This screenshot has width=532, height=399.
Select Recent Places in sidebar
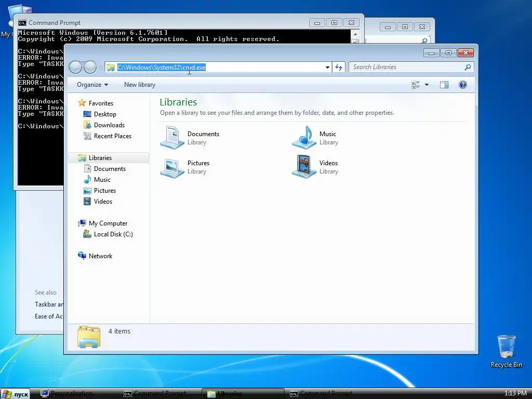[x=113, y=136]
